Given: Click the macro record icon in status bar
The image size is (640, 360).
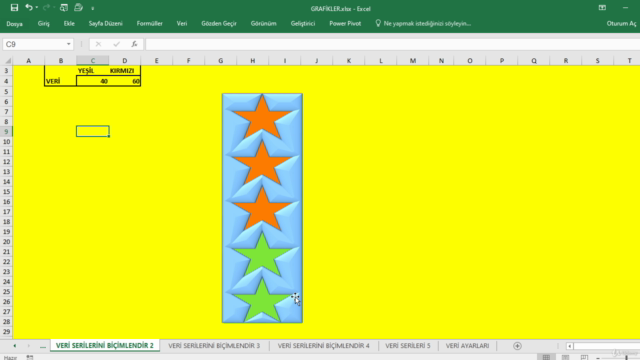Looking at the screenshot, I should 30,357.
